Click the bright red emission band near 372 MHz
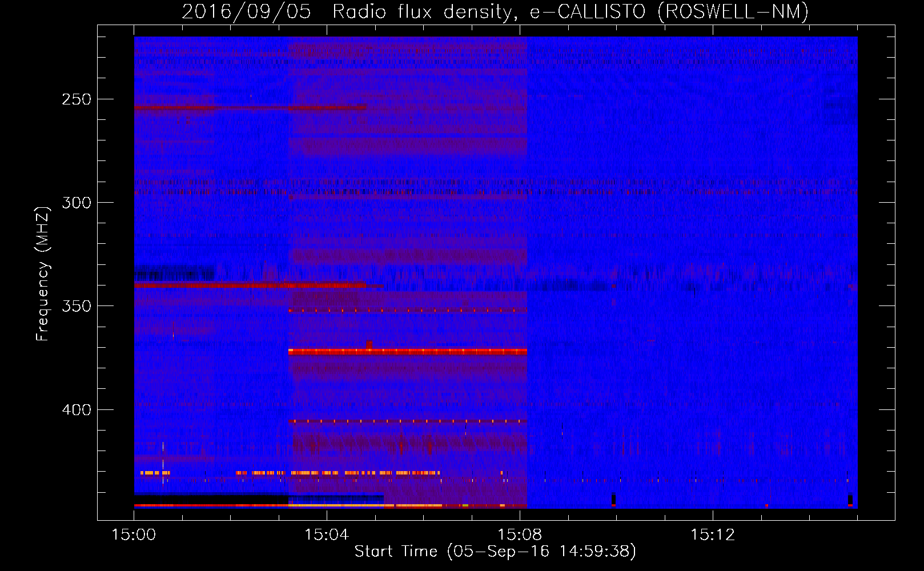The image size is (924, 571). click(x=408, y=352)
